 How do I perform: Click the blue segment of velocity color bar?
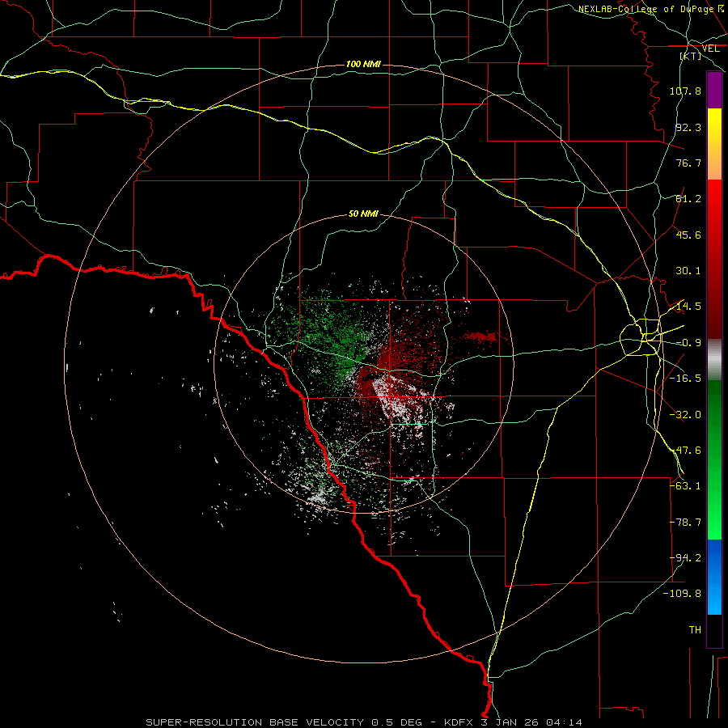pyautogui.click(x=714, y=577)
